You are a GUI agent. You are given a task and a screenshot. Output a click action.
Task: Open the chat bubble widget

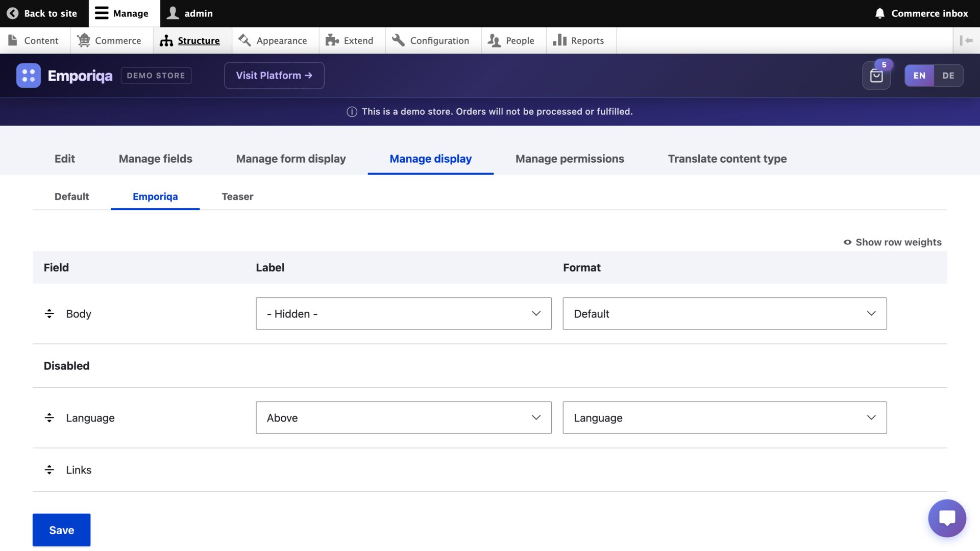pyautogui.click(x=947, y=518)
